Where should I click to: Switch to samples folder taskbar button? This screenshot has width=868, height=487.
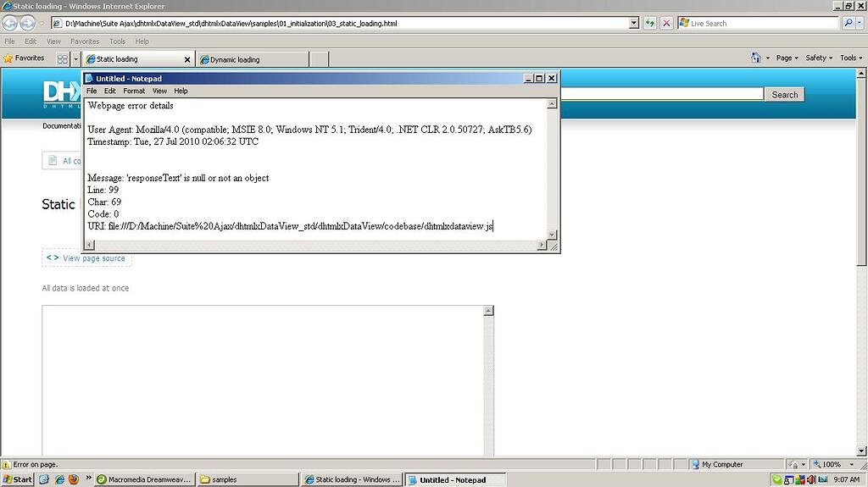[x=248, y=479]
